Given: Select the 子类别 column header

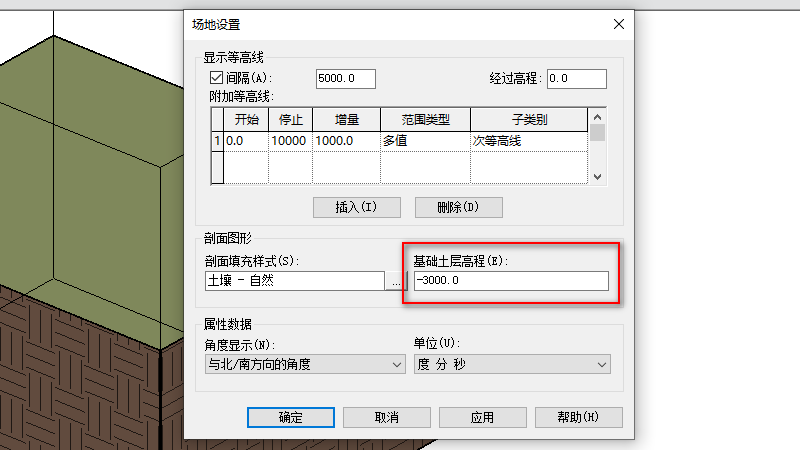Looking at the screenshot, I should (529, 120).
